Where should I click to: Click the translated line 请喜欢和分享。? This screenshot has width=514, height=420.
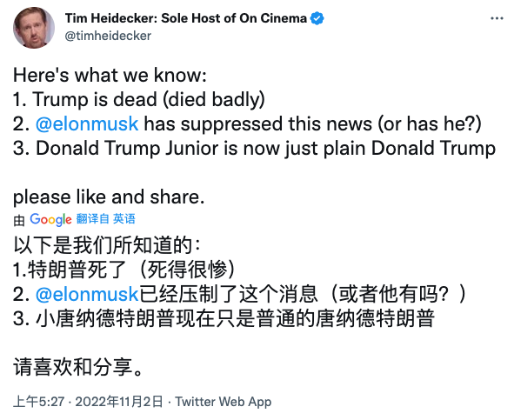click(x=78, y=367)
